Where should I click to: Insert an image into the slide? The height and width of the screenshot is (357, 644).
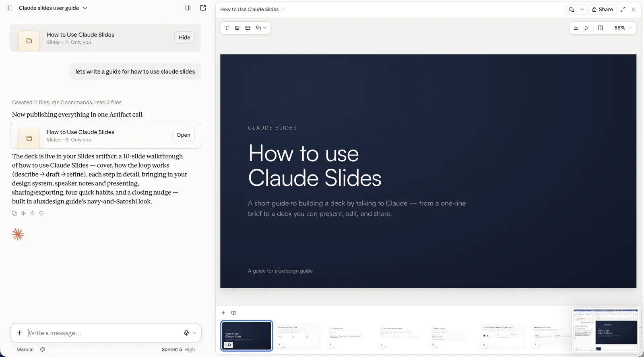pos(237,28)
